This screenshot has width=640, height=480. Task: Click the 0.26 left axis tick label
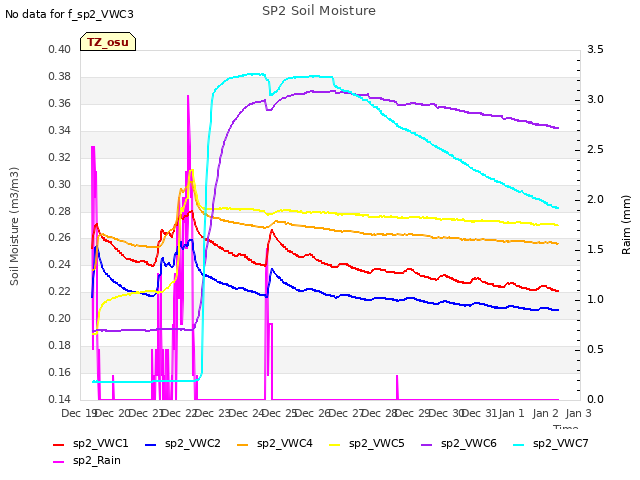60,238
